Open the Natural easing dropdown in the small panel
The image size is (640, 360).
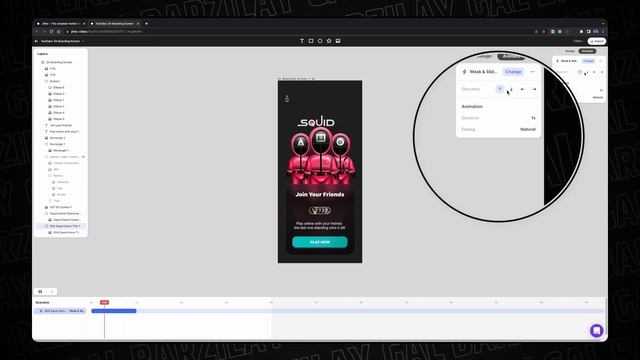tap(598, 97)
